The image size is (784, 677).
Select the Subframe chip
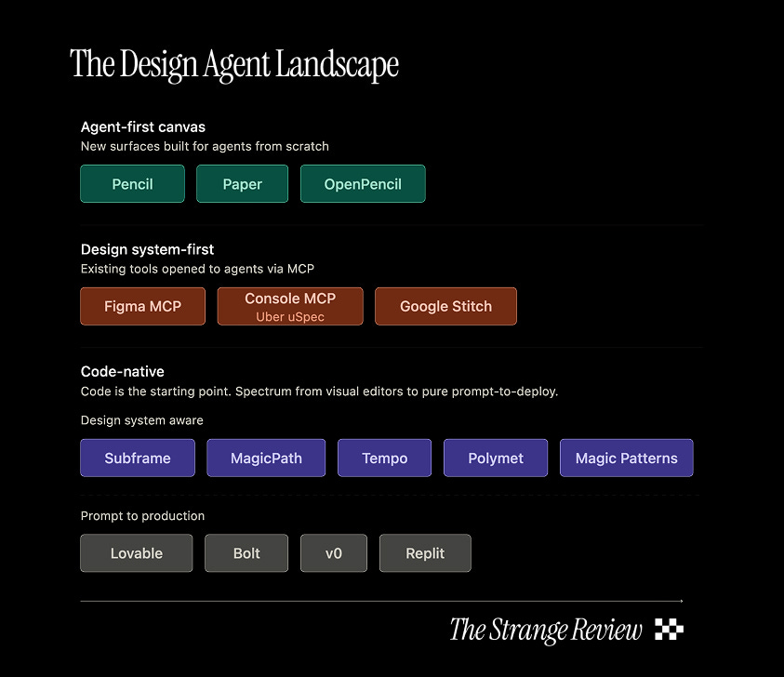(x=138, y=458)
